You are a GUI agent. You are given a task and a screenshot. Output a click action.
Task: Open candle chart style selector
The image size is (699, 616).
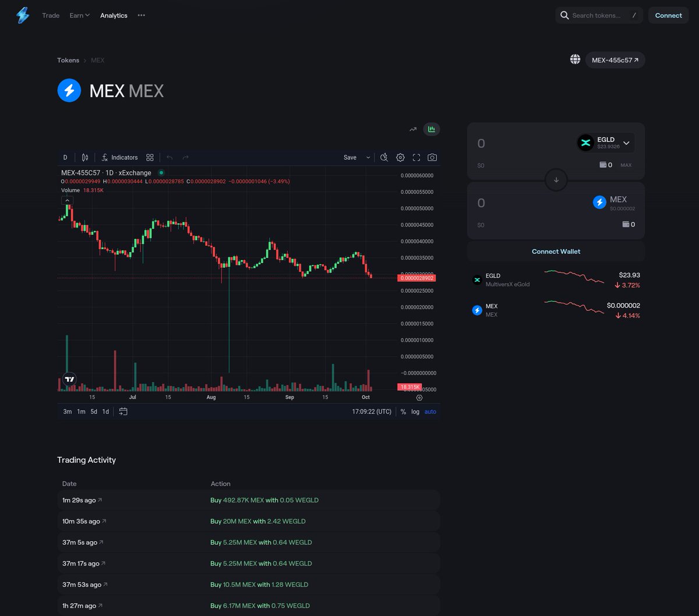click(x=85, y=157)
